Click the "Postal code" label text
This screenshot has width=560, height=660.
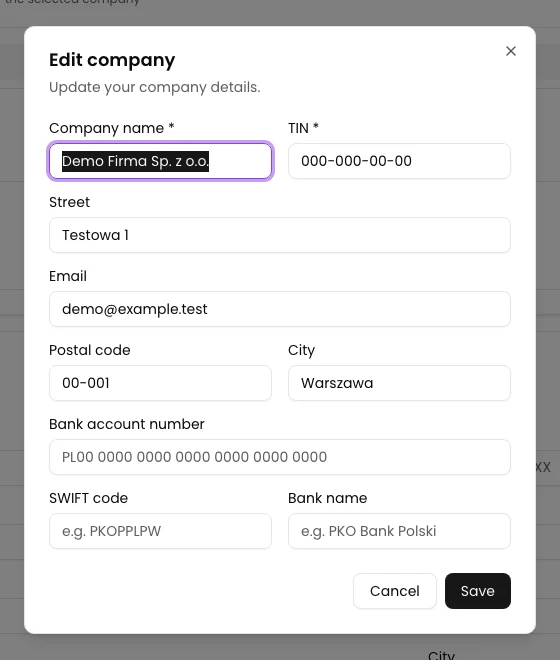[x=90, y=350]
